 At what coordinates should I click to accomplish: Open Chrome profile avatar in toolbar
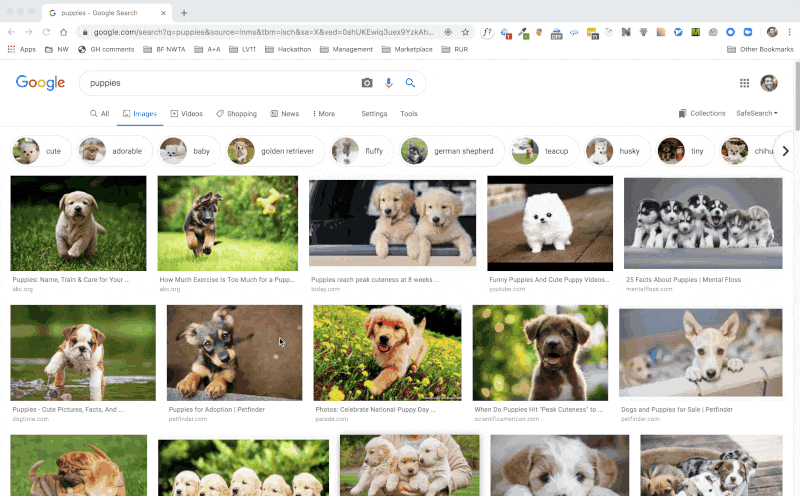pos(772,32)
